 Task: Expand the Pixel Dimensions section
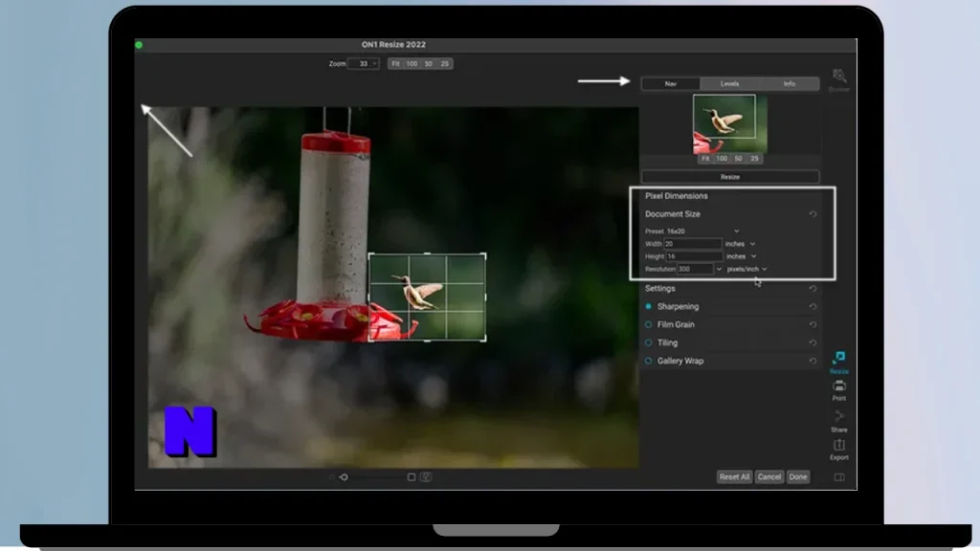tap(677, 196)
